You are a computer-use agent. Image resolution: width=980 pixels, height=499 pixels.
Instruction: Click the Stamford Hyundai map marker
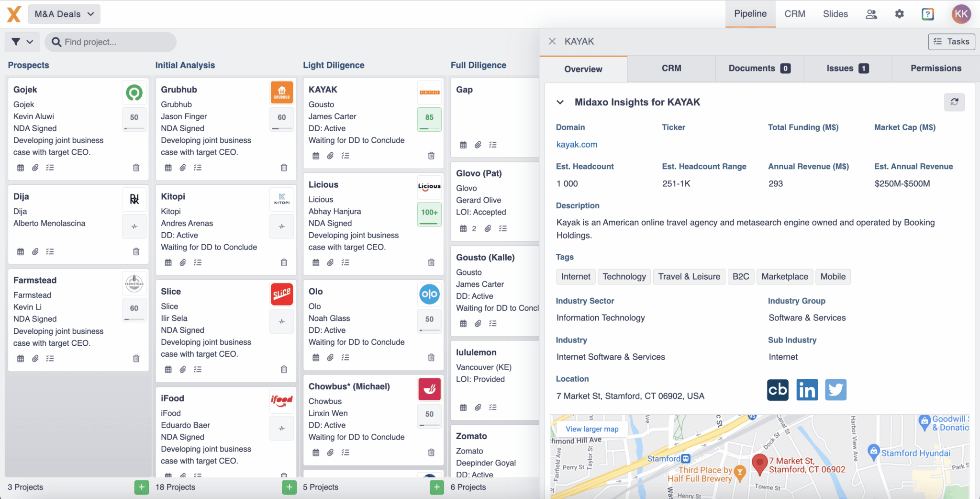[874, 451]
